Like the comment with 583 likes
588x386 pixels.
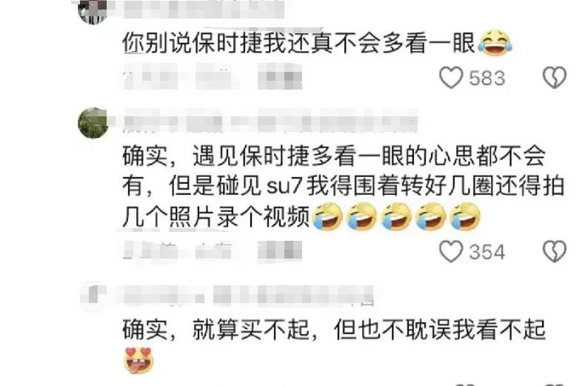tap(451, 78)
